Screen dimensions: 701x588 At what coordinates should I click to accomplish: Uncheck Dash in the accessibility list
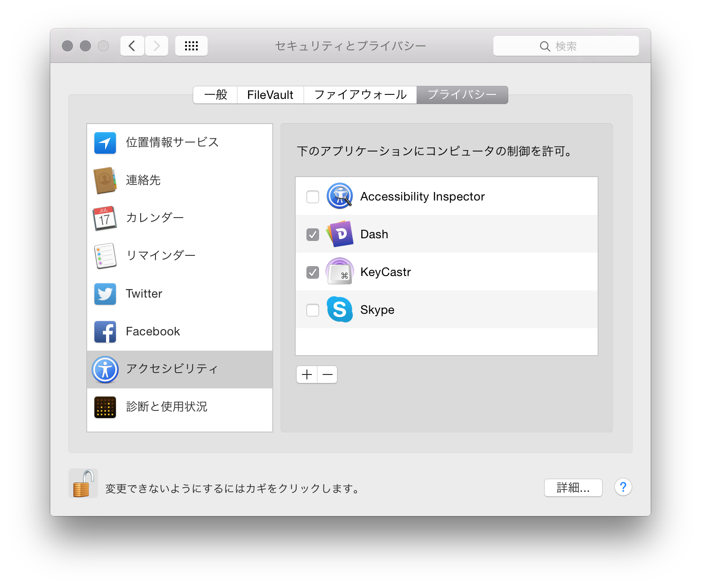[312, 234]
